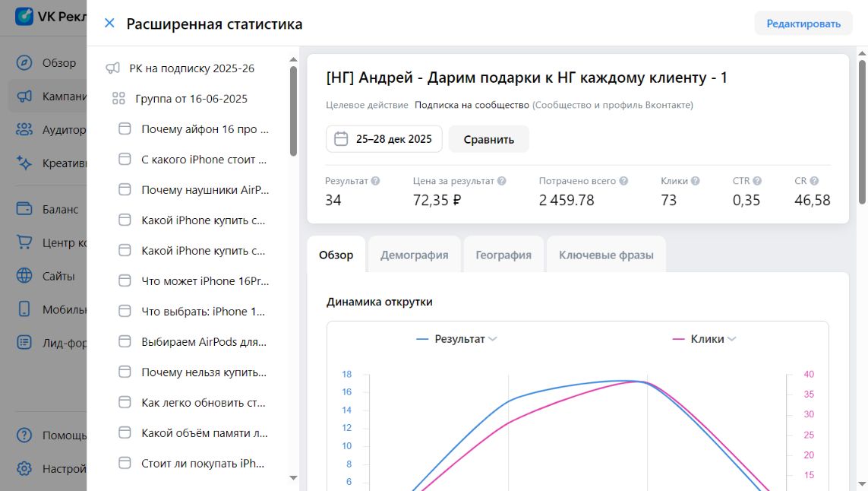Switch to the Ключевые фразы tab
This screenshot has width=868, height=491.
606,255
